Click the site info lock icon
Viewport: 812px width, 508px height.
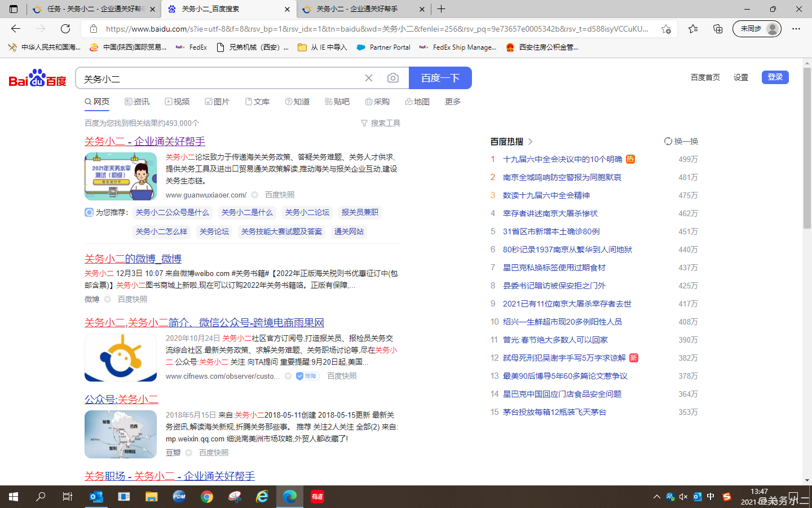click(94, 29)
